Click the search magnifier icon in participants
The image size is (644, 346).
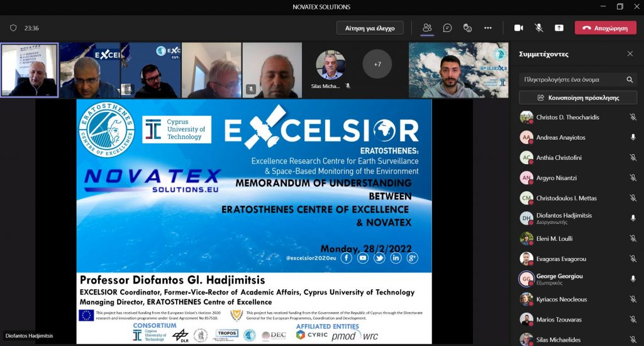click(630, 79)
